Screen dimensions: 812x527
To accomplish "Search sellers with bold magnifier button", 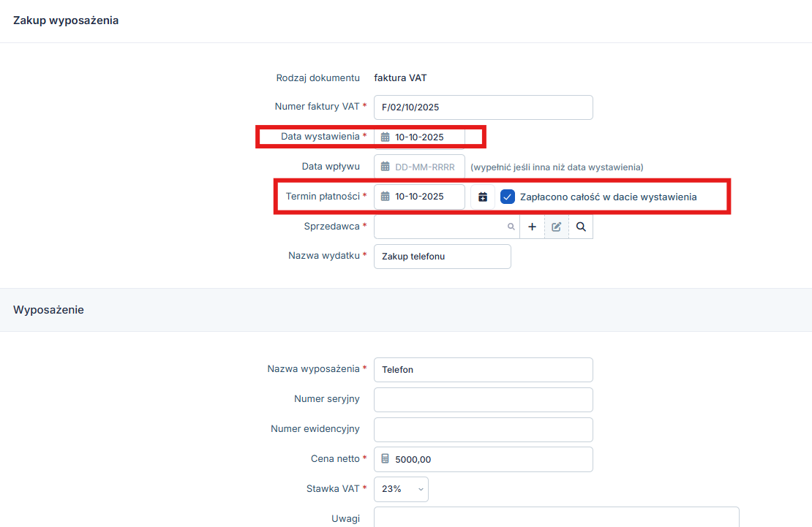I will [581, 227].
